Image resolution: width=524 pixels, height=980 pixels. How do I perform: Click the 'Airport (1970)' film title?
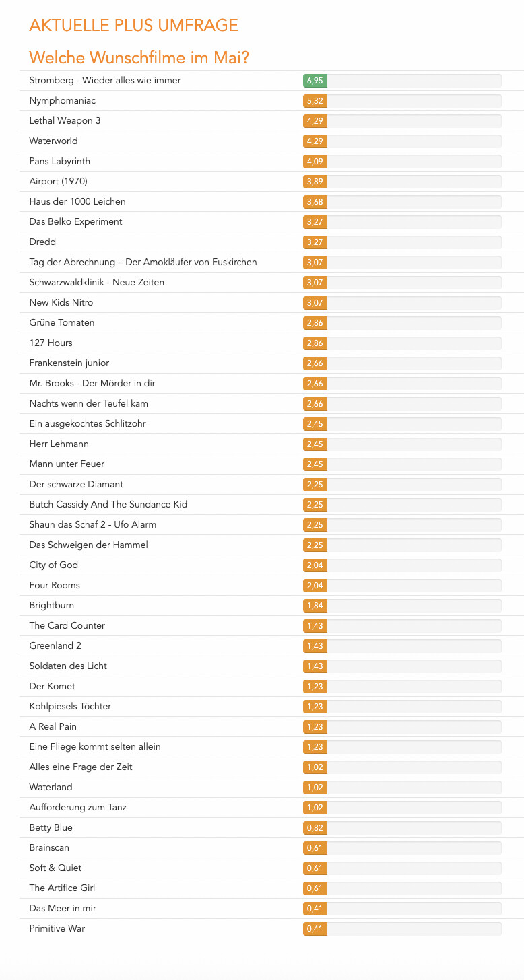click(58, 182)
